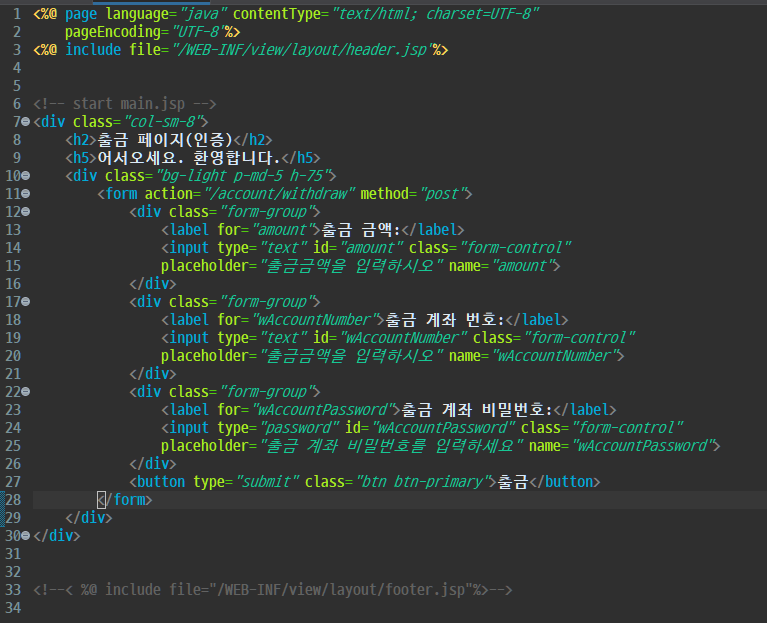This screenshot has width=767, height=623.
Task: Click name "wAccountPassword" value on line 25
Action: coord(642,445)
